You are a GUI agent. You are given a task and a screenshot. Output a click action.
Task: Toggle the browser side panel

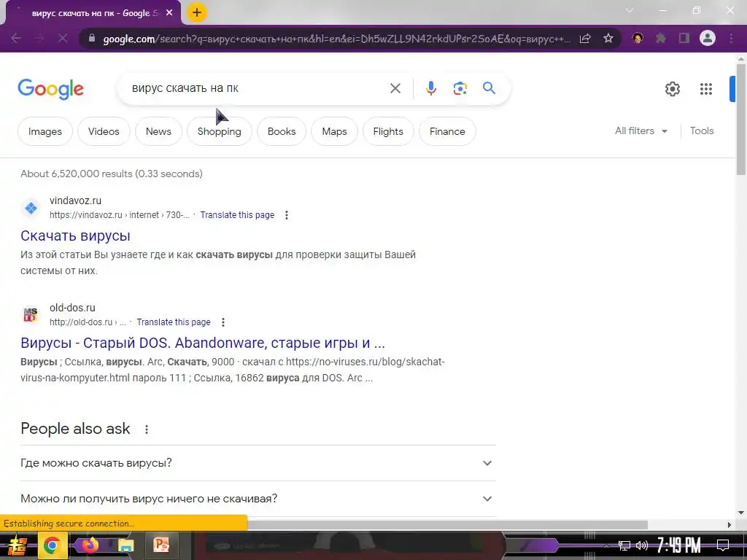click(x=684, y=38)
